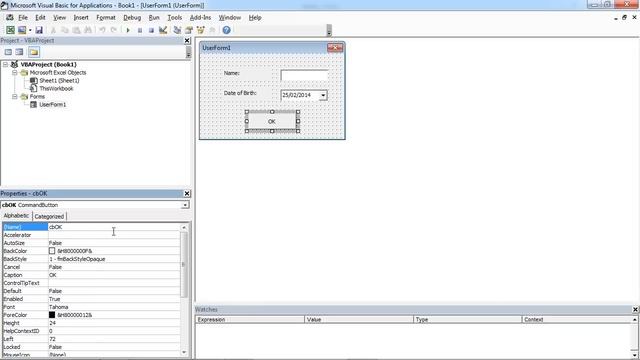This screenshot has height=360, width=640.
Task: Click the Project panel toolbar overflow arrow
Action: click(x=188, y=53)
